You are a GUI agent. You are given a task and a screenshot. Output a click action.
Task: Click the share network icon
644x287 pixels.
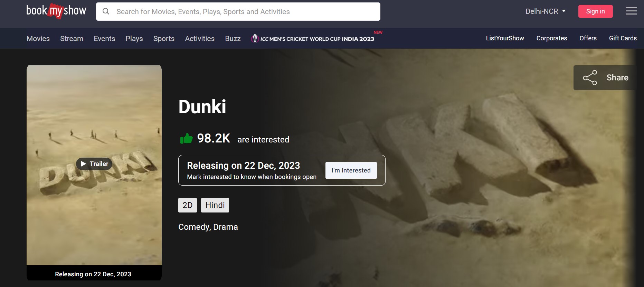pos(590,78)
